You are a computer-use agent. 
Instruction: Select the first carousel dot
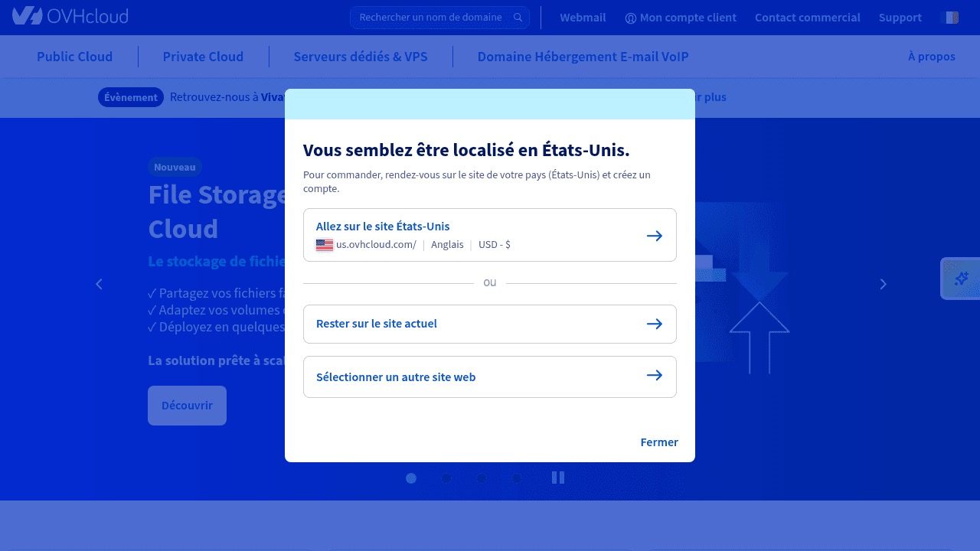411,478
